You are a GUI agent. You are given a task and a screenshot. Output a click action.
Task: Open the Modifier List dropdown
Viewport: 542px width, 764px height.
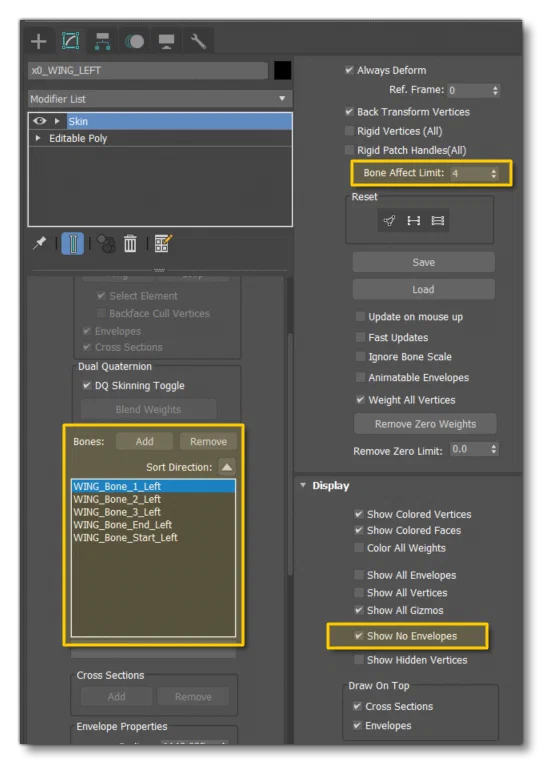160,99
